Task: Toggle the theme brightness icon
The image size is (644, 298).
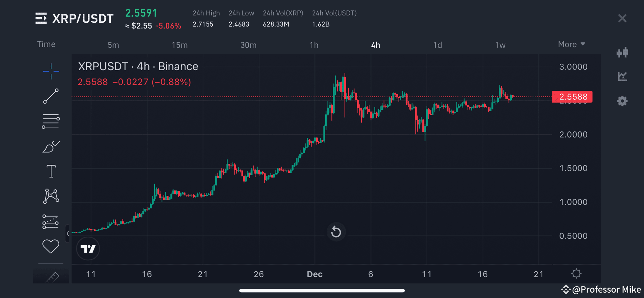Action: pos(576,274)
